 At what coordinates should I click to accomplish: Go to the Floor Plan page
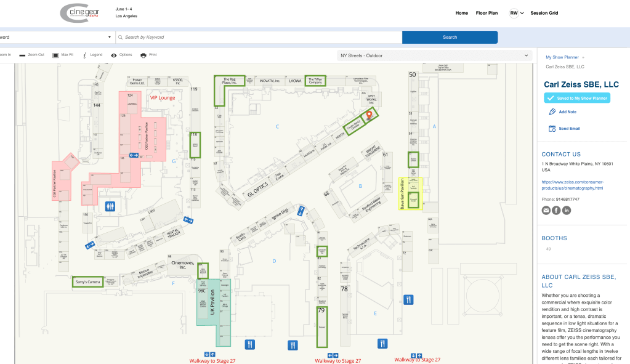(x=487, y=13)
